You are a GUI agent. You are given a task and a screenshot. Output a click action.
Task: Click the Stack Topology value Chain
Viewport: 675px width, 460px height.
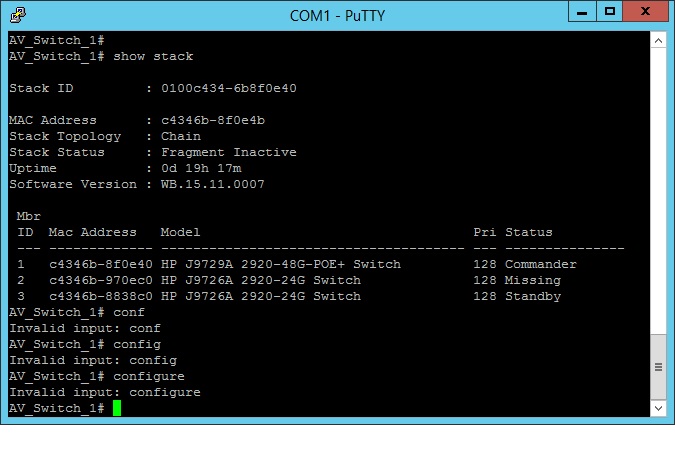click(x=181, y=136)
